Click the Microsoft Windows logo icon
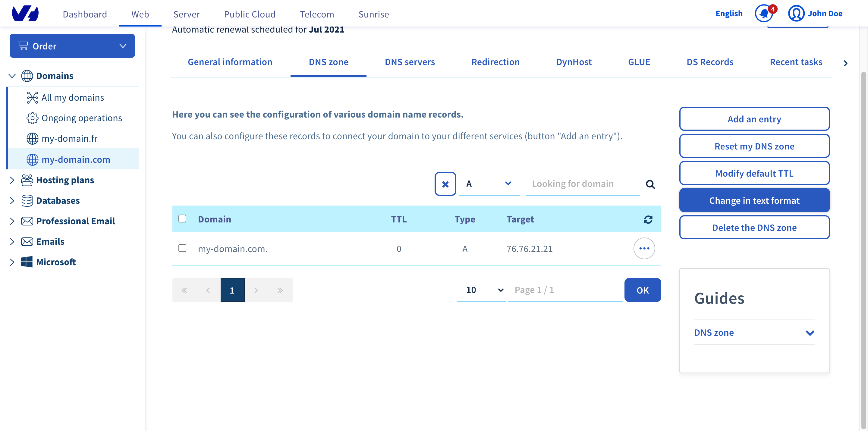Screen dimensions: 868x431 pyautogui.click(x=27, y=262)
